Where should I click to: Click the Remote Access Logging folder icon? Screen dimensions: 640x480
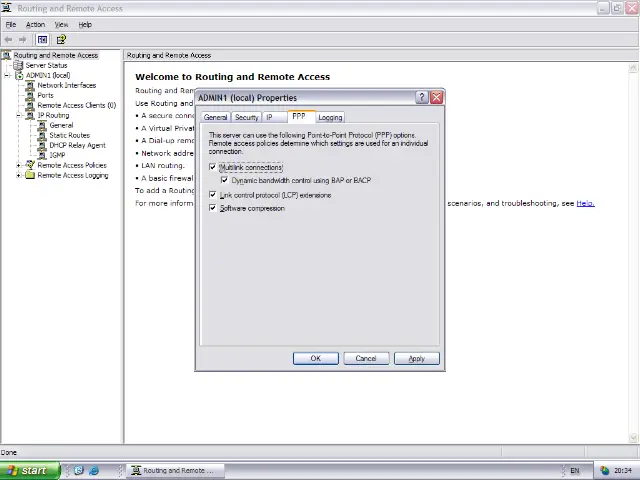tap(30, 176)
